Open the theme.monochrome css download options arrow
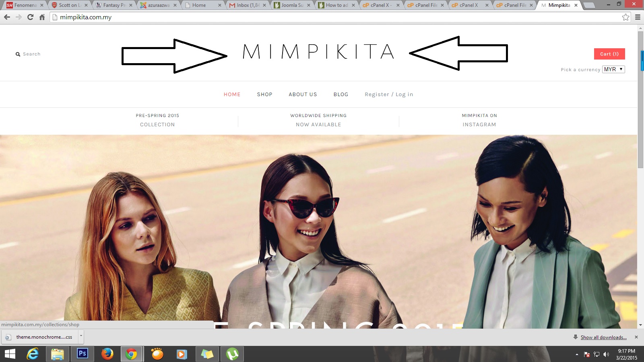The width and height of the screenshot is (644, 362). coord(81,336)
